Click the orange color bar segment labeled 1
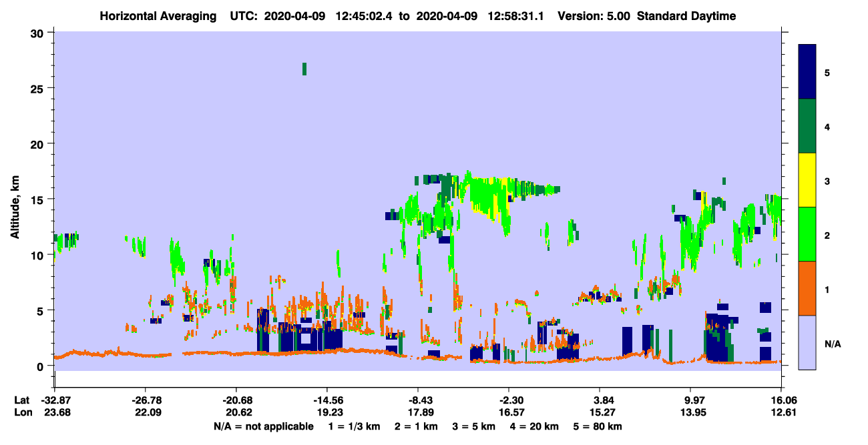Viewport: 868px width, 445px height. (x=807, y=288)
